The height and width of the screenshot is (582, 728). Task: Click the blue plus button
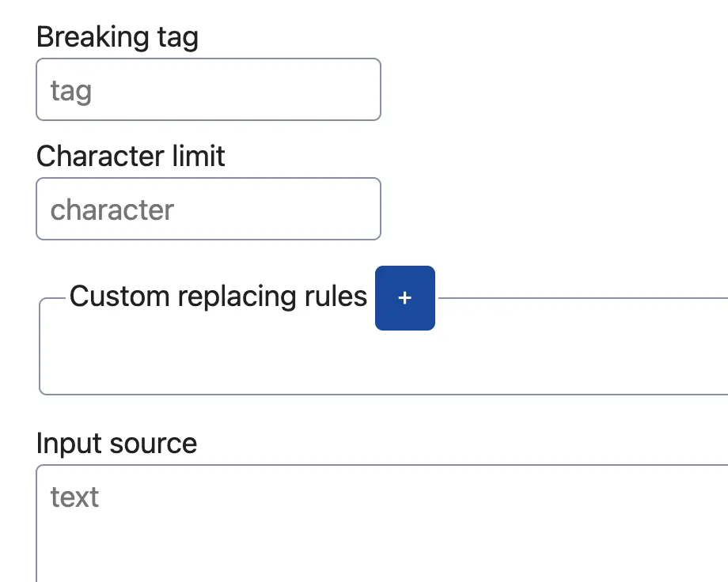[x=405, y=298]
